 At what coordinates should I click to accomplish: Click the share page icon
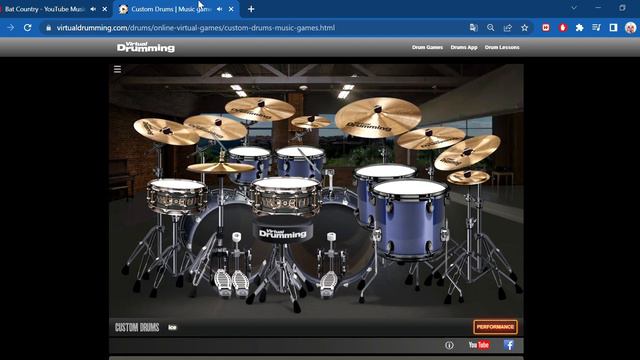pos(507,28)
